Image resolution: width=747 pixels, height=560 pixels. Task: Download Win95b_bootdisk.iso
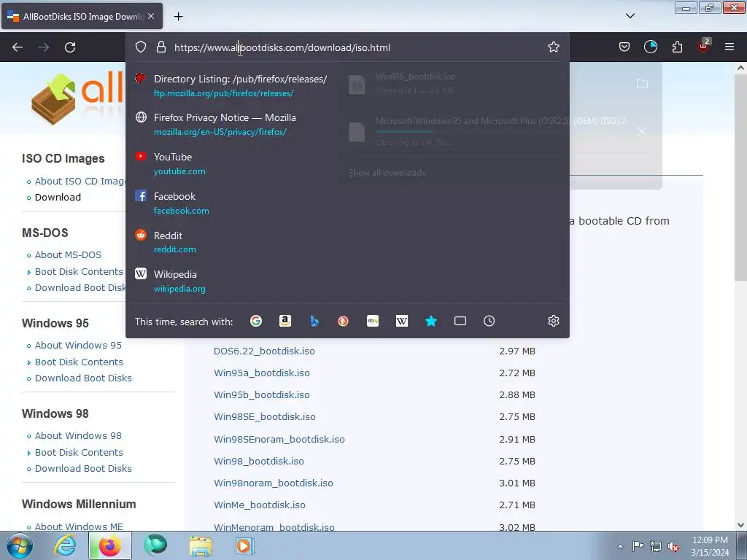pyautogui.click(x=262, y=394)
